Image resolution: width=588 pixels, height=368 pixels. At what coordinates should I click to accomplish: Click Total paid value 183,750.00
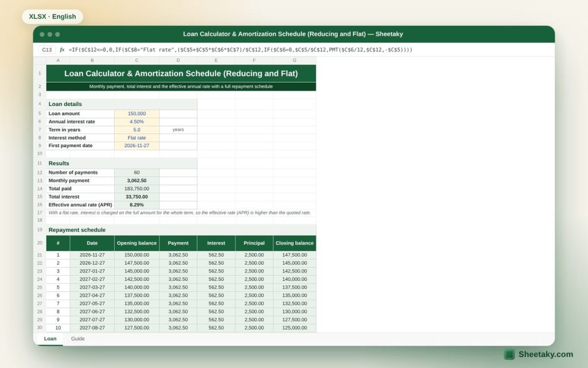pos(137,189)
